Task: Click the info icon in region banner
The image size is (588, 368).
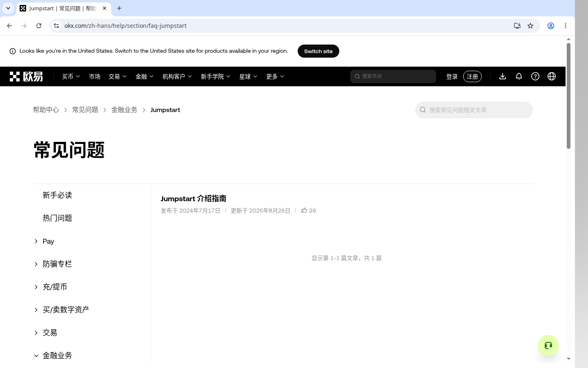Action: click(13, 51)
